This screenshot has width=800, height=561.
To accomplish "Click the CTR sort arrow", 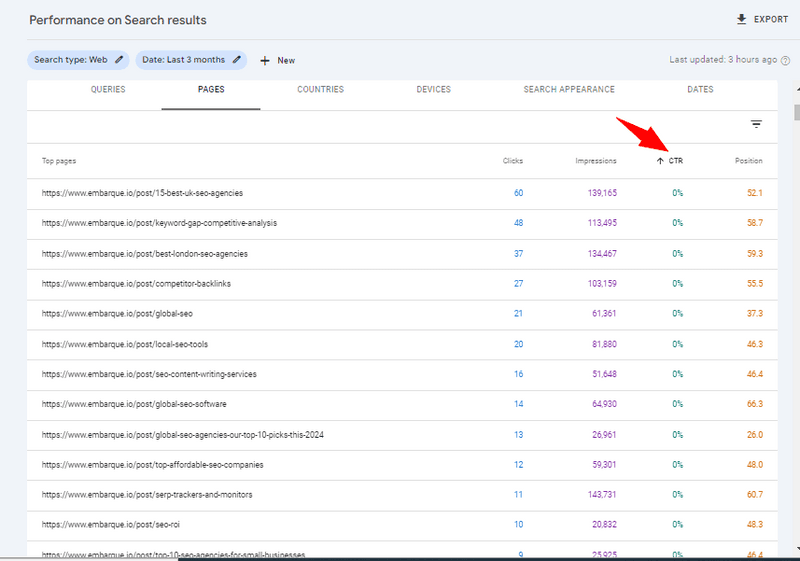I will (x=660, y=161).
